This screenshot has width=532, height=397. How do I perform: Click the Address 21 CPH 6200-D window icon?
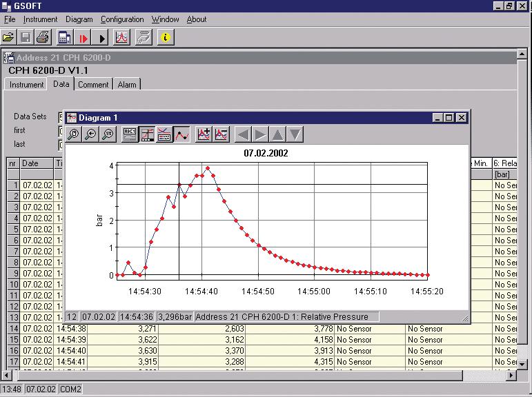tap(9, 58)
